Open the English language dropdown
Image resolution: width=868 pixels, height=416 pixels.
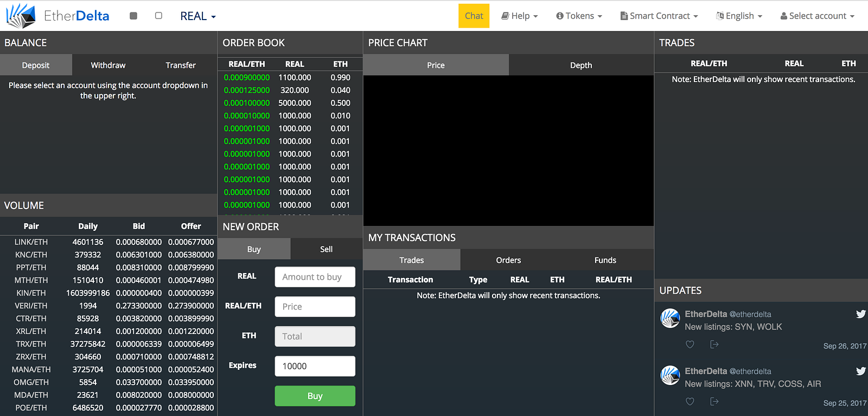(739, 16)
